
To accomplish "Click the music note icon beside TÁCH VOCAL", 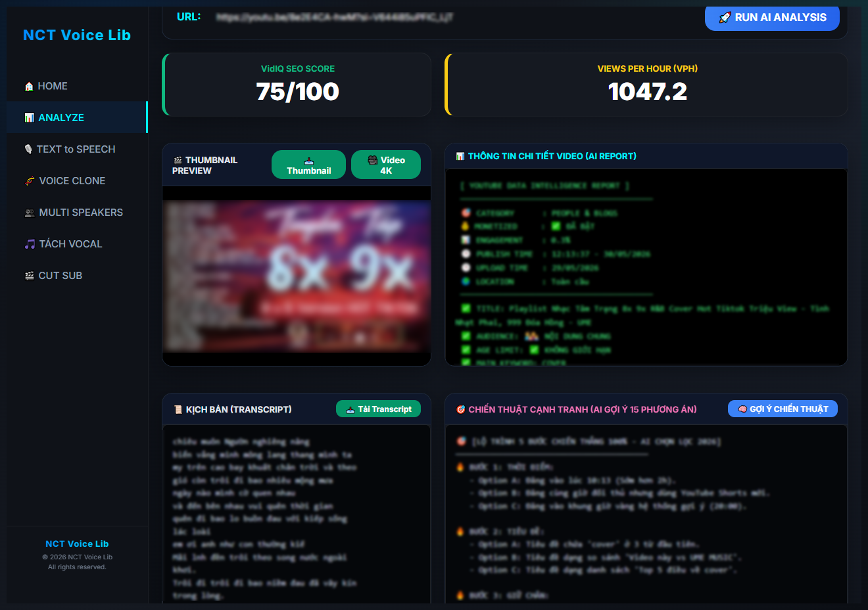I will (30, 244).
